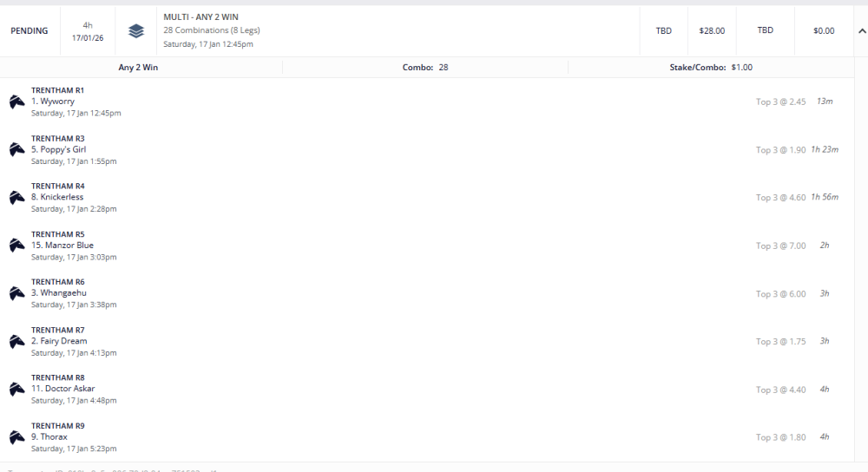
Task: Click horse racing icon beside Doctor Askar
Action: [16, 390]
